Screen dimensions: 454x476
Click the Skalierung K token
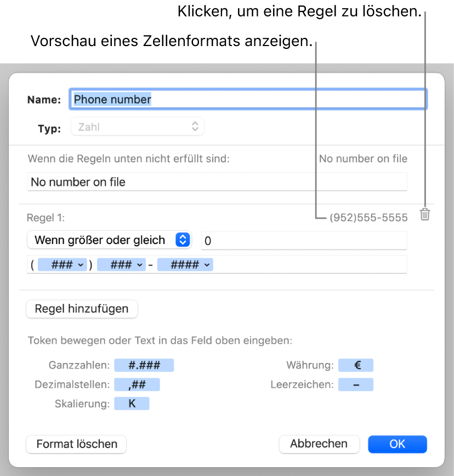131,404
